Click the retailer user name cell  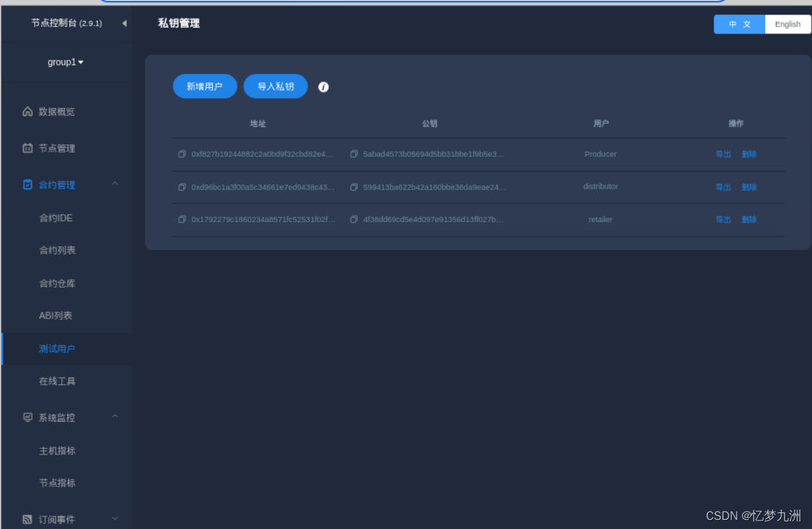click(600, 220)
